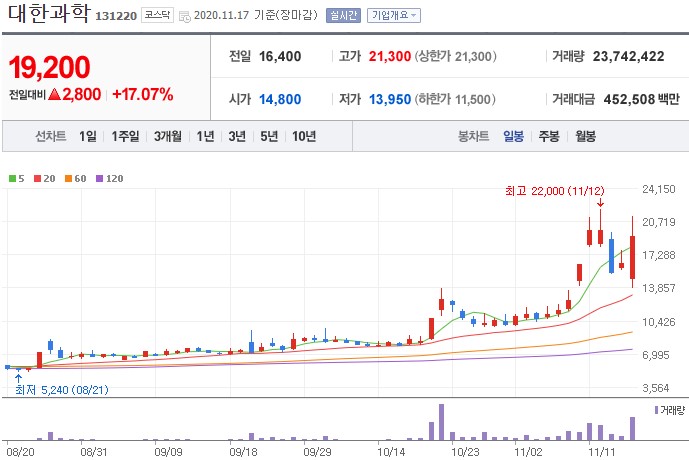
Task: Switch to 일봉 candlestick chart
Action: point(513,136)
